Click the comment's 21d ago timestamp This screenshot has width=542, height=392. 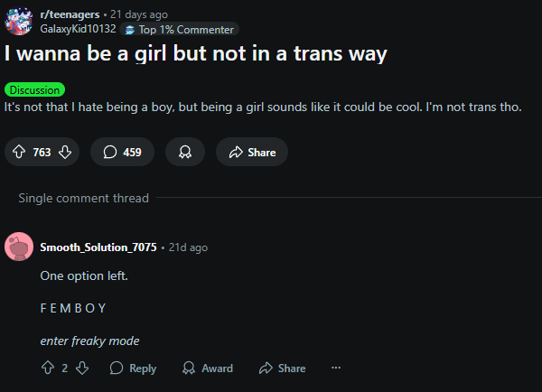coord(188,247)
